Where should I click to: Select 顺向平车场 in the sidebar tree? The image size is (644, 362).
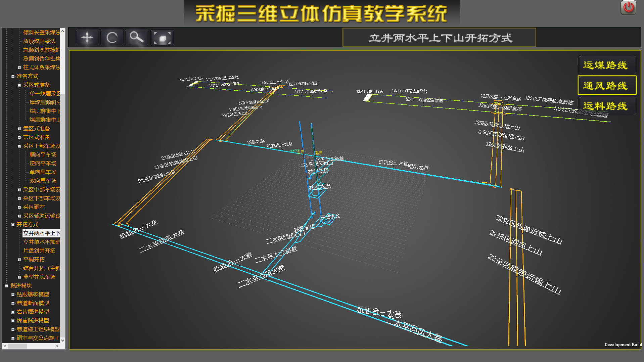click(43, 154)
